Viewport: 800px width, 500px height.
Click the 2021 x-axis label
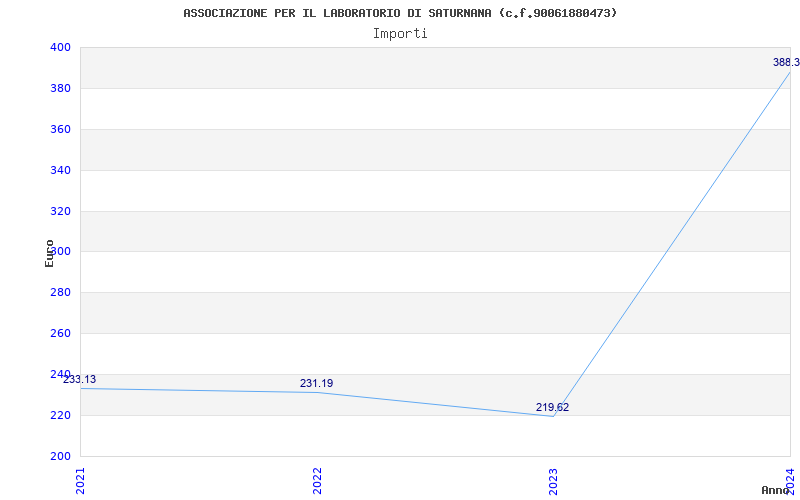click(x=81, y=481)
